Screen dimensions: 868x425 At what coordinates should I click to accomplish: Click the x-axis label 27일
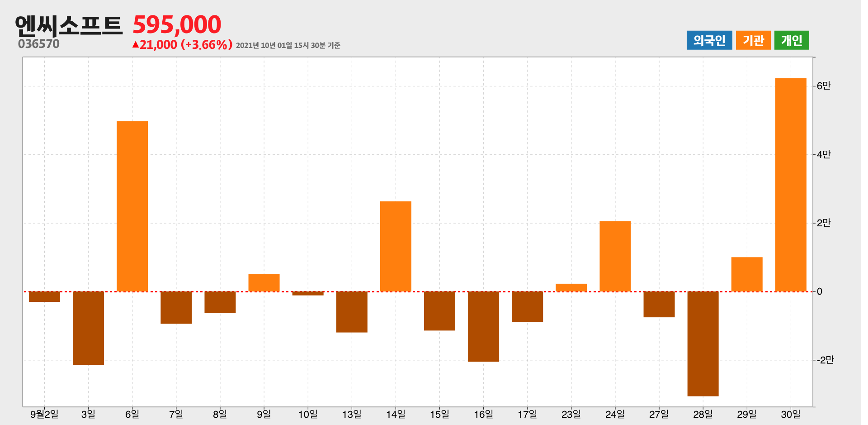pyautogui.click(x=659, y=414)
